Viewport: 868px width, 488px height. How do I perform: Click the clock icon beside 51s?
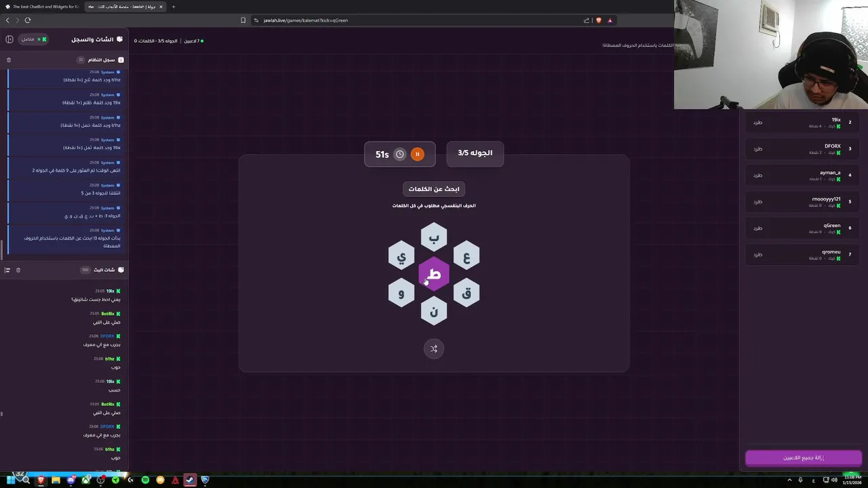point(399,155)
